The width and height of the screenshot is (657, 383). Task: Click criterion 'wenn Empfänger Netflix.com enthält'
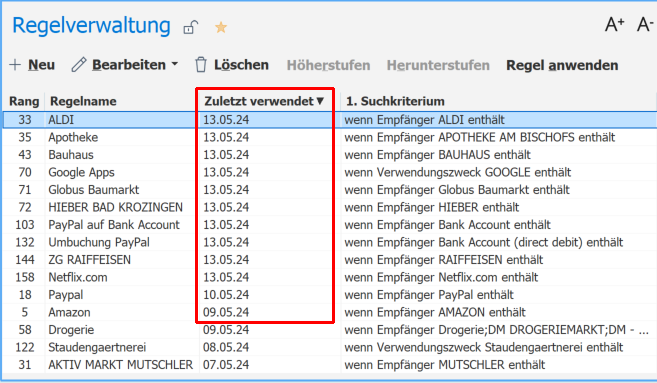coord(441,277)
